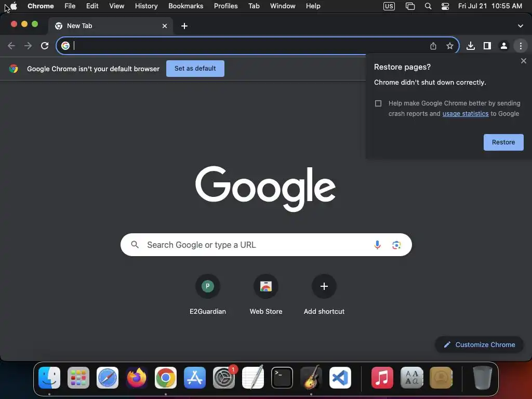Open the Apple menu
This screenshot has height=399, width=532.
[14, 6]
